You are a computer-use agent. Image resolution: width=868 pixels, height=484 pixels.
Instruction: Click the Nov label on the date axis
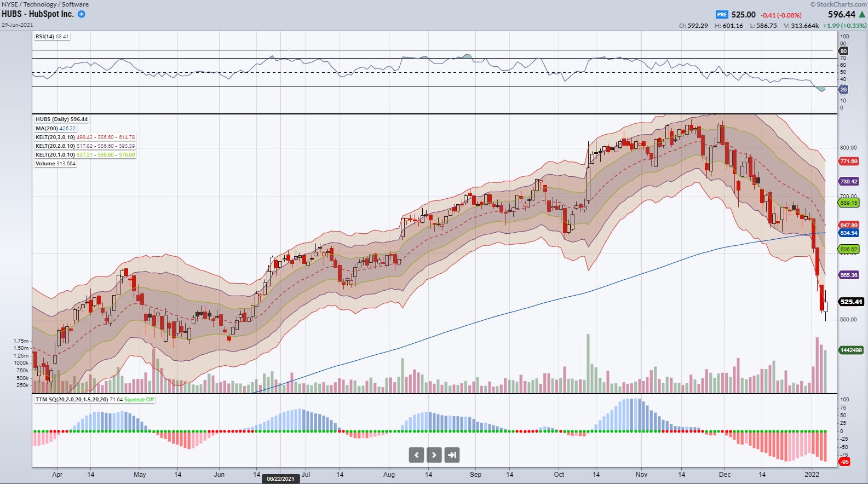(641, 475)
